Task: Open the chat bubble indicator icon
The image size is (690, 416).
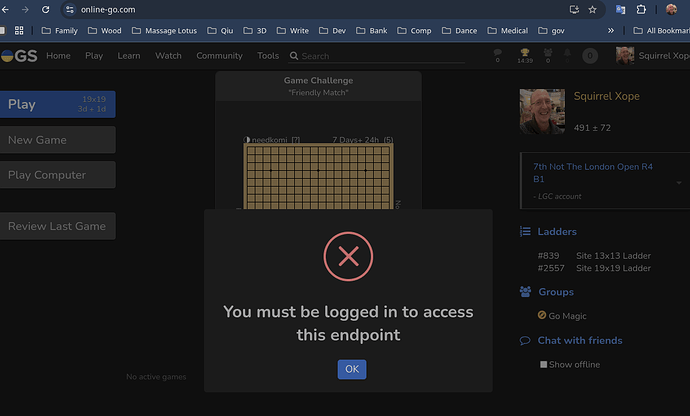Action: coord(498,55)
